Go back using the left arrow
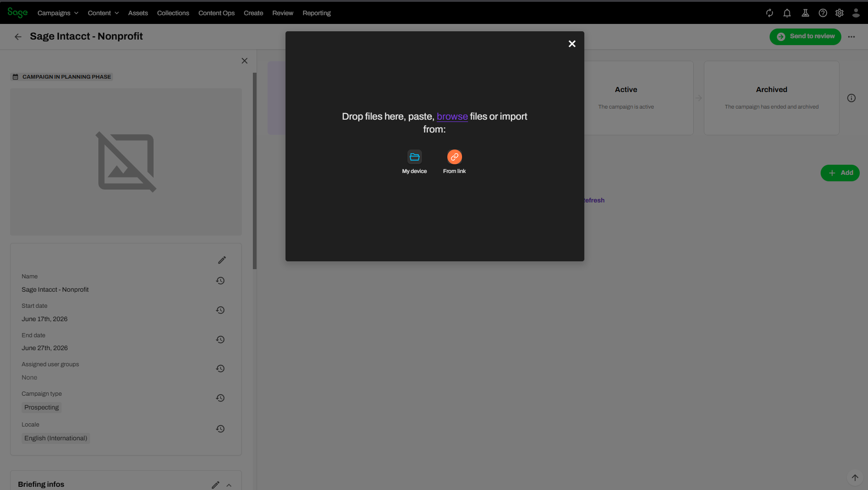 18,37
